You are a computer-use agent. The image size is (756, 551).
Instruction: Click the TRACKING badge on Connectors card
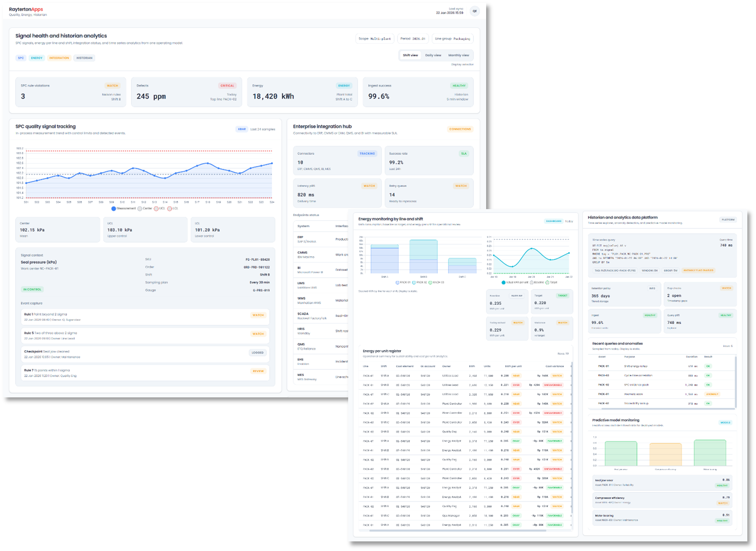click(367, 153)
